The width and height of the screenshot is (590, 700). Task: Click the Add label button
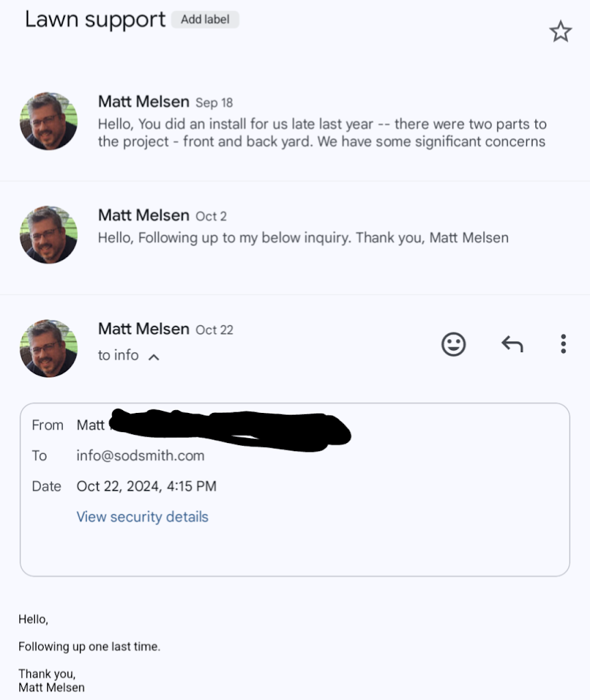[204, 20]
